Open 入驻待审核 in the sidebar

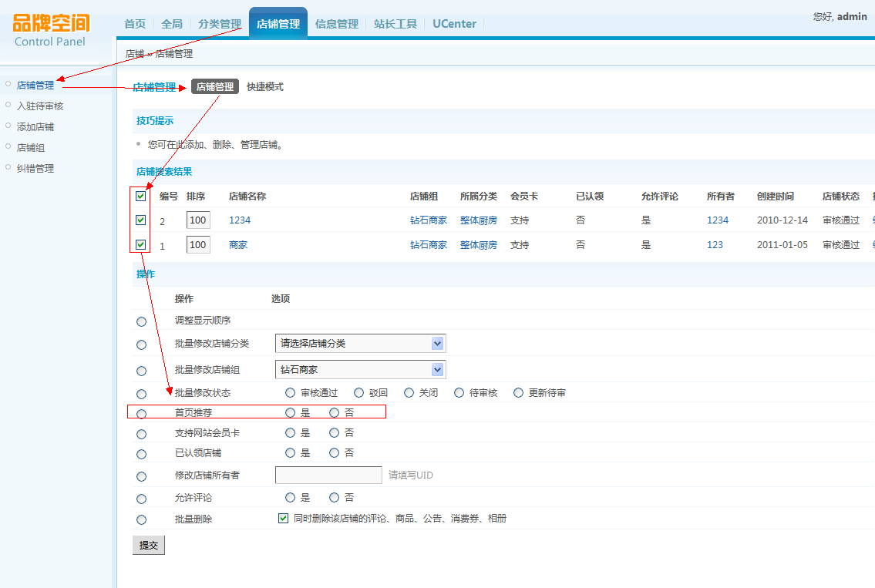pos(40,106)
